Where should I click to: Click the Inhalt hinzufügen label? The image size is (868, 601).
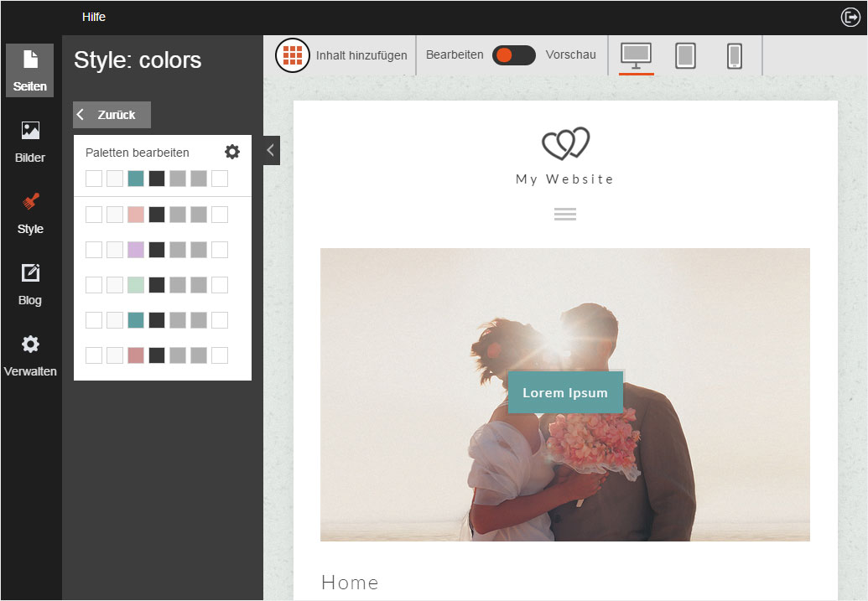[x=361, y=55]
